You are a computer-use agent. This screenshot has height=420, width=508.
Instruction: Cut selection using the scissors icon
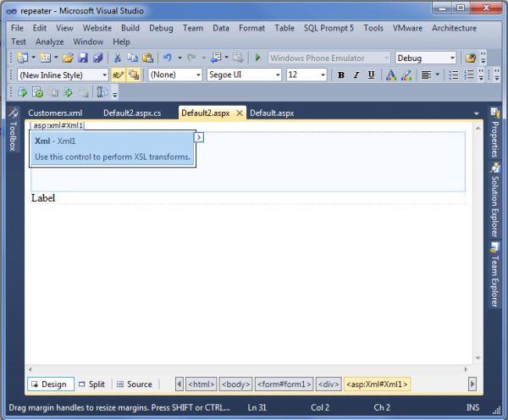pyautogui.click(x=118, y=58)
